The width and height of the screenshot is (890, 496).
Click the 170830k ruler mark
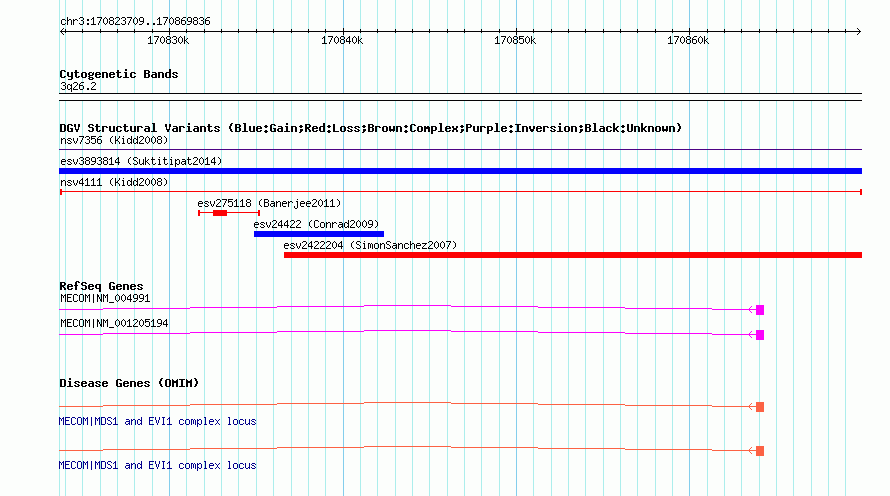point(168,40)
